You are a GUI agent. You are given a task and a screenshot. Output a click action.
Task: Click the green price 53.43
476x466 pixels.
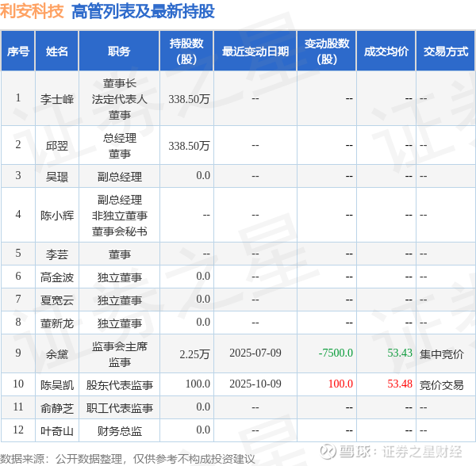click(x=400, y=353)
